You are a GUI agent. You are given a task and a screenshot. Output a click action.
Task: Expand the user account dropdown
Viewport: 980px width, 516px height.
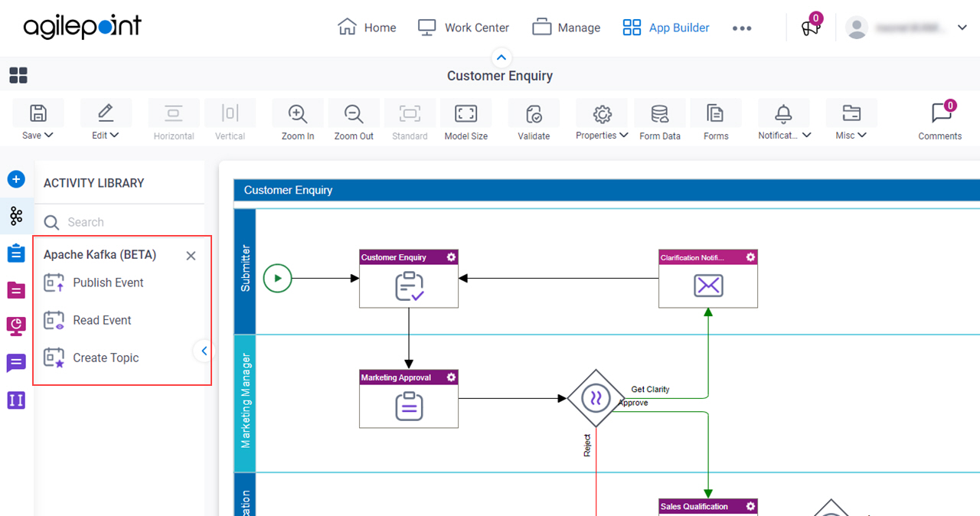tap(962, 28)
